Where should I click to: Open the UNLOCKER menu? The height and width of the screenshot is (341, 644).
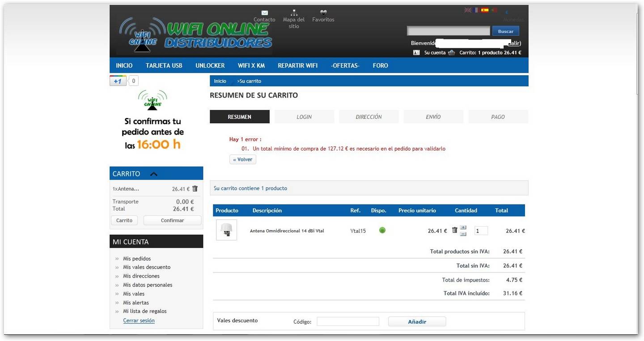[210, 65]
